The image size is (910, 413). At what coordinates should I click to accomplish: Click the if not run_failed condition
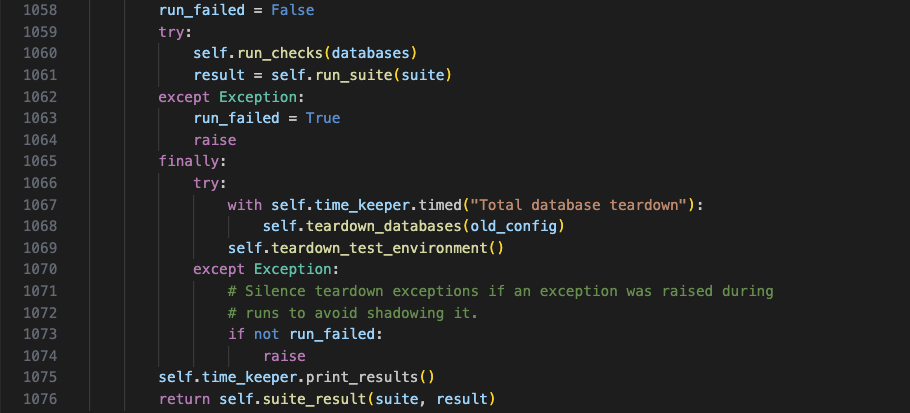(305, 334)
